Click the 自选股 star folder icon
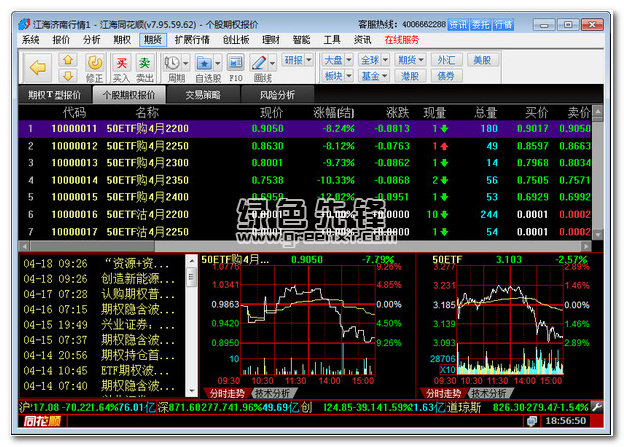 (205, 63)
